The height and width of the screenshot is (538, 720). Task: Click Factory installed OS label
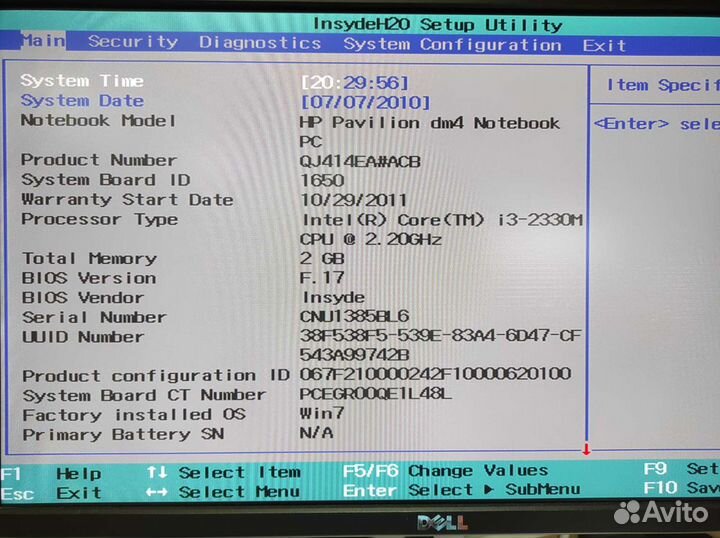tap(134, 415)
